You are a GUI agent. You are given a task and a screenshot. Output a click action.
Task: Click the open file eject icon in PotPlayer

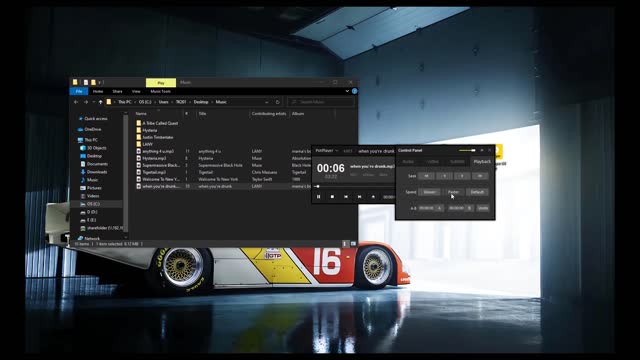click(373, 197)
